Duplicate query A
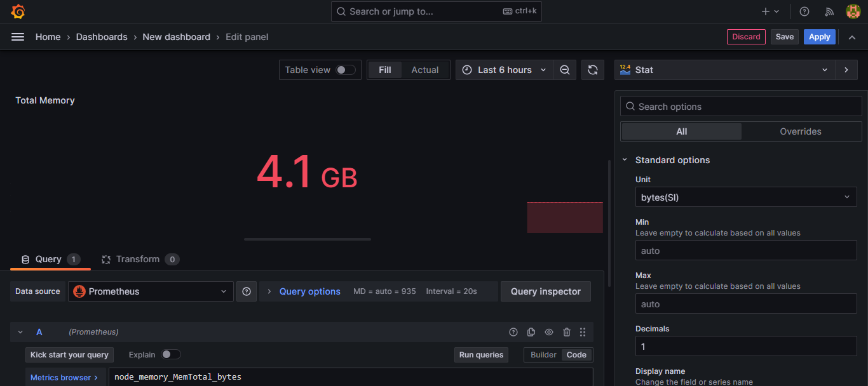Image resolution: width=868 pixels, height=386 pixels. (x=531, y=332)
